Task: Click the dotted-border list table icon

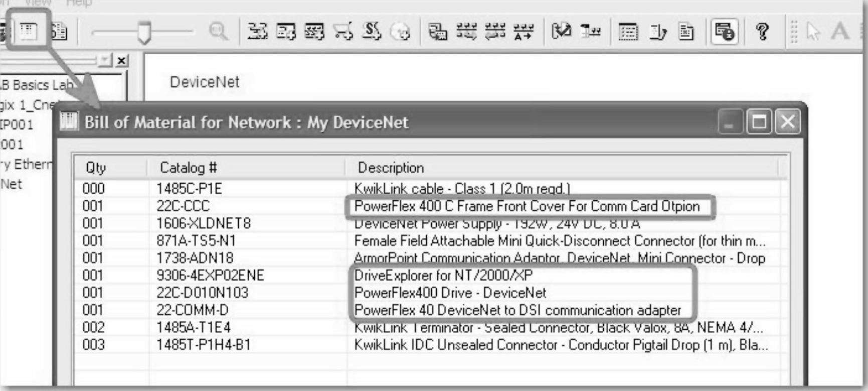Action: coord(628,32)
